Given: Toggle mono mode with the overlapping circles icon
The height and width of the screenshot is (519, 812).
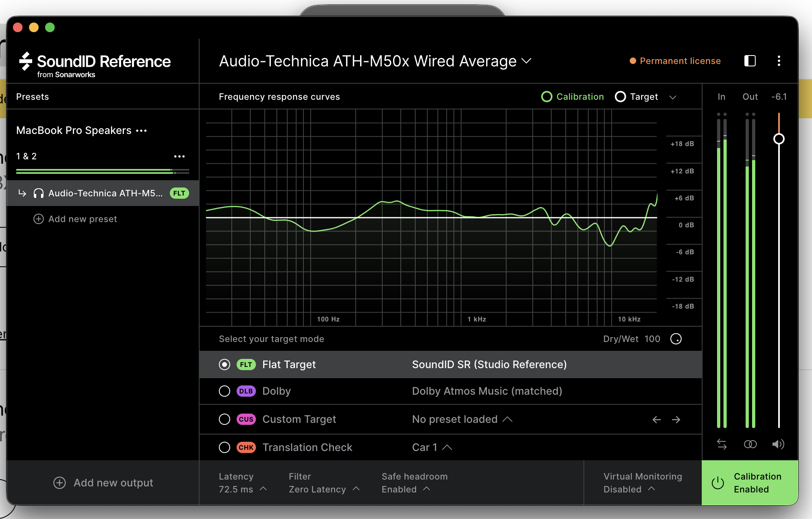Looking at the screenshot, I should click(750, 444).
